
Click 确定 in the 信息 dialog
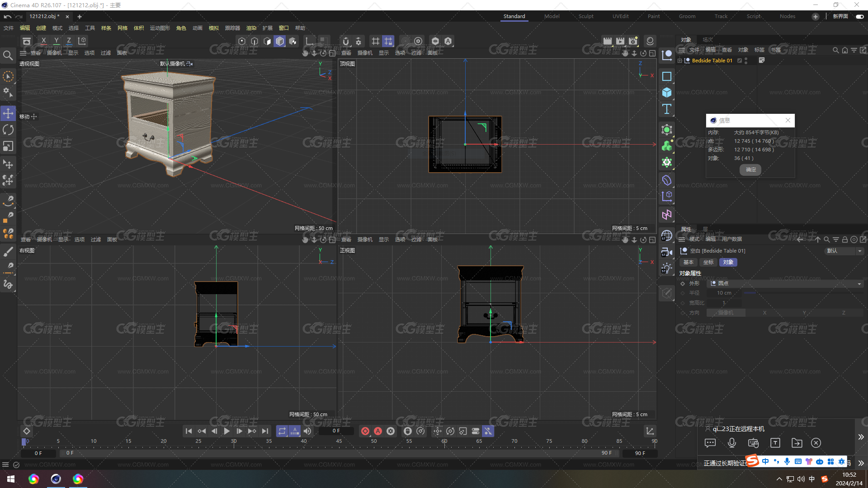point(751,170)
